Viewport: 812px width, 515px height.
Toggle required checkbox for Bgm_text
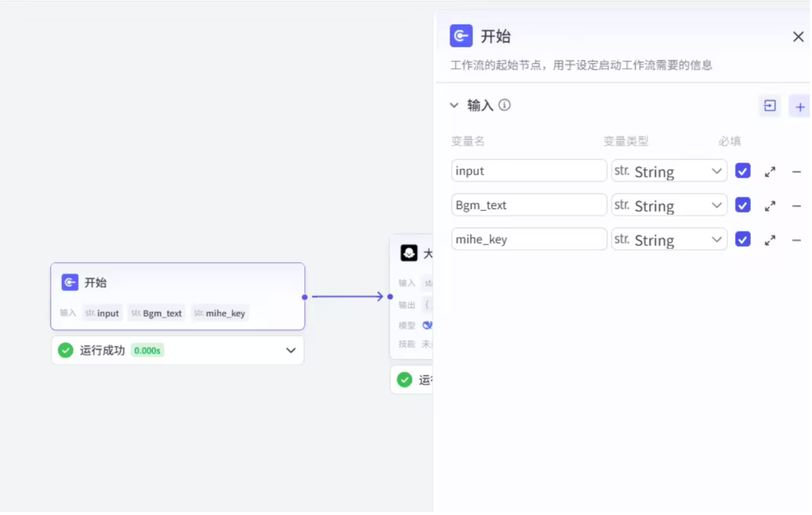[x=742, y=205]
